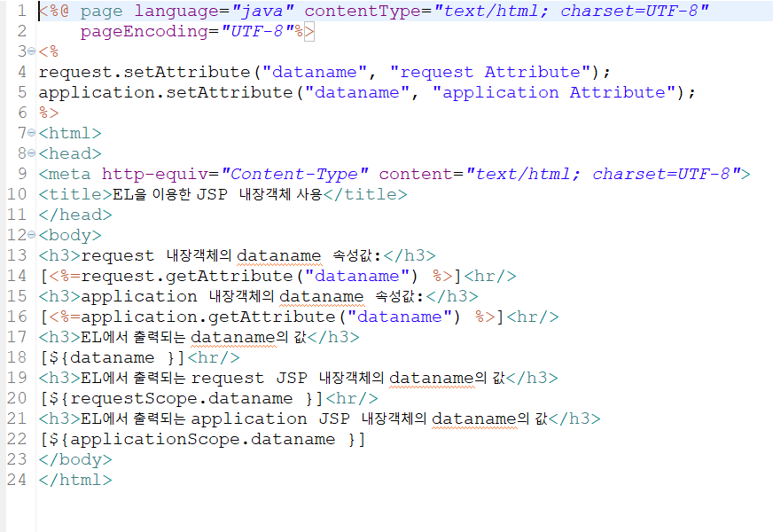
Task: Click request.getAttribute expression on line 14
Action: click(251, 276)
